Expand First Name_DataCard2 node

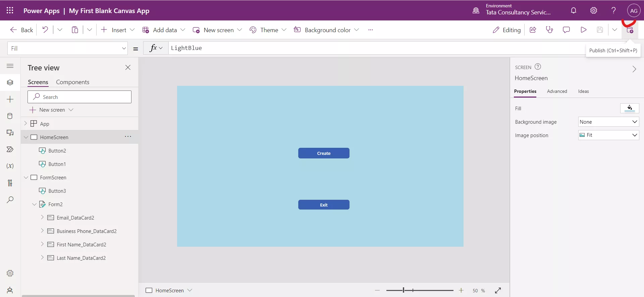tap(42, 244)
